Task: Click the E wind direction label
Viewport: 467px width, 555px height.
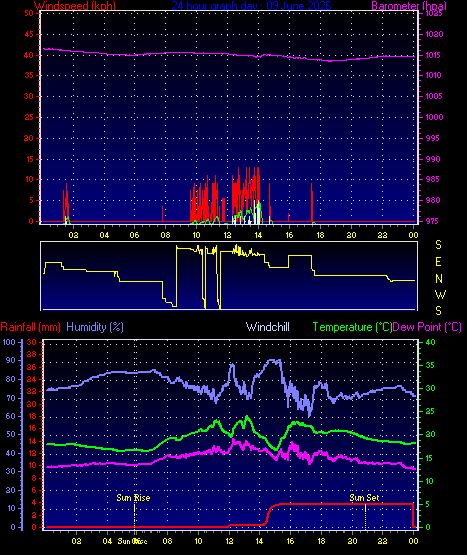Action: 438,262
